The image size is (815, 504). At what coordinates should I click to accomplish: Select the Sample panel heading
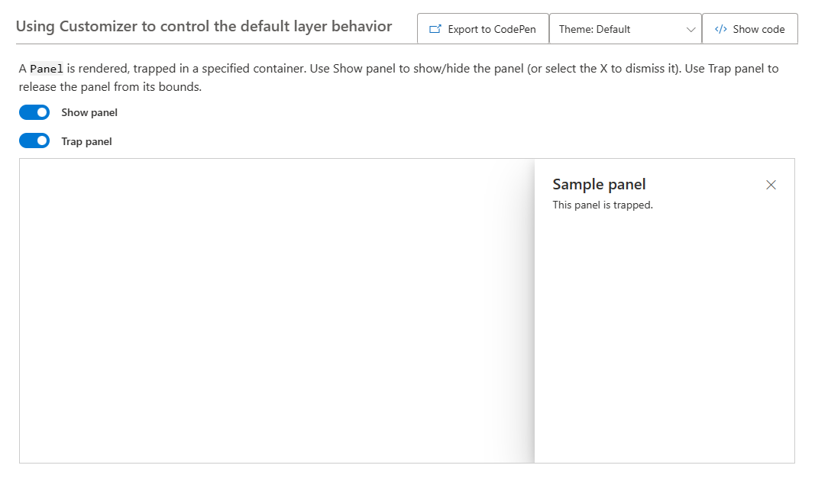pyautogui.click(x=599, y=184)
